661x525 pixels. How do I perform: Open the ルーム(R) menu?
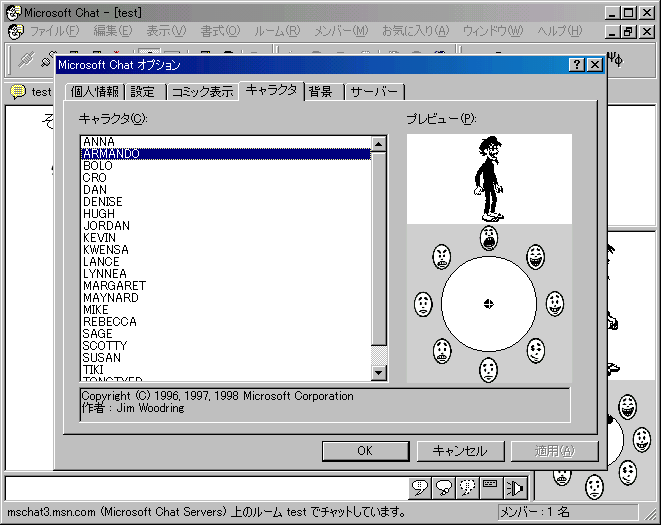277,31
